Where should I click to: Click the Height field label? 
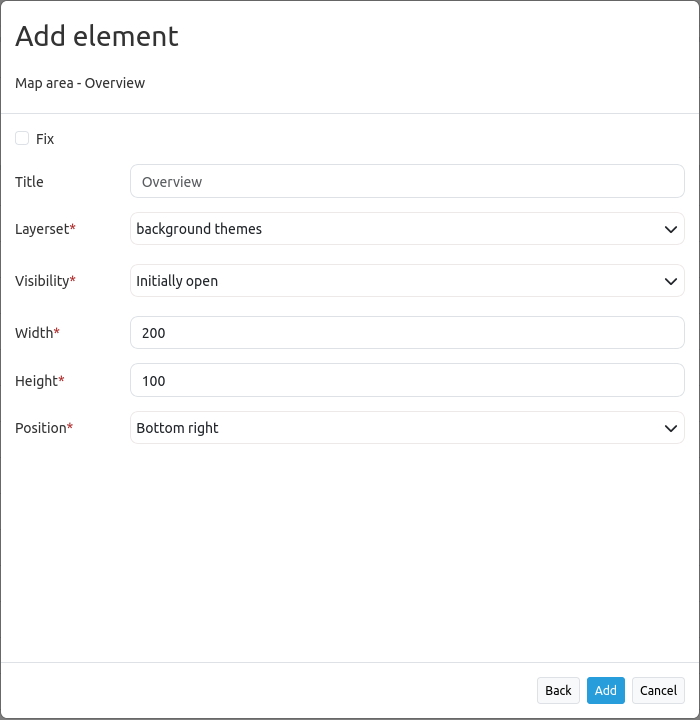pyautogui.click(x=36, y=381)
